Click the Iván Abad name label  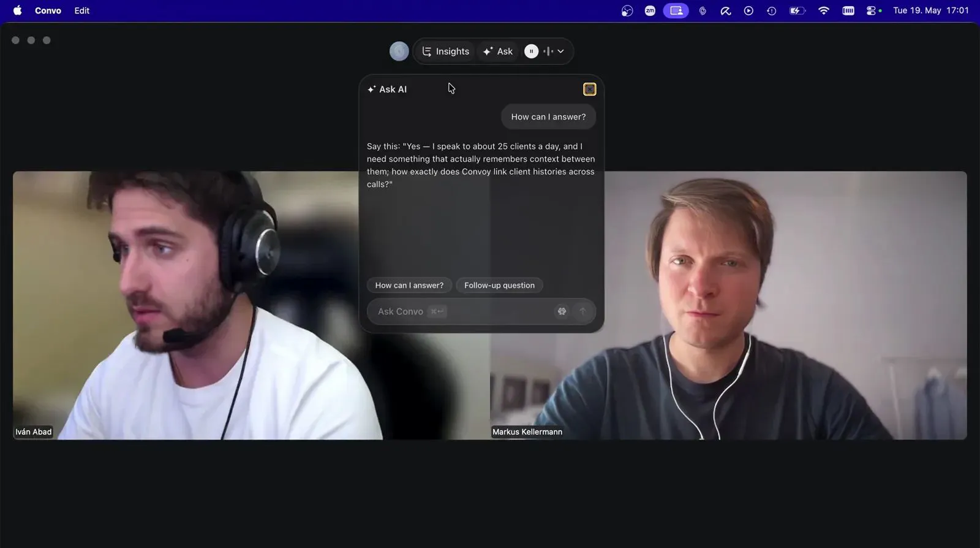34,432
